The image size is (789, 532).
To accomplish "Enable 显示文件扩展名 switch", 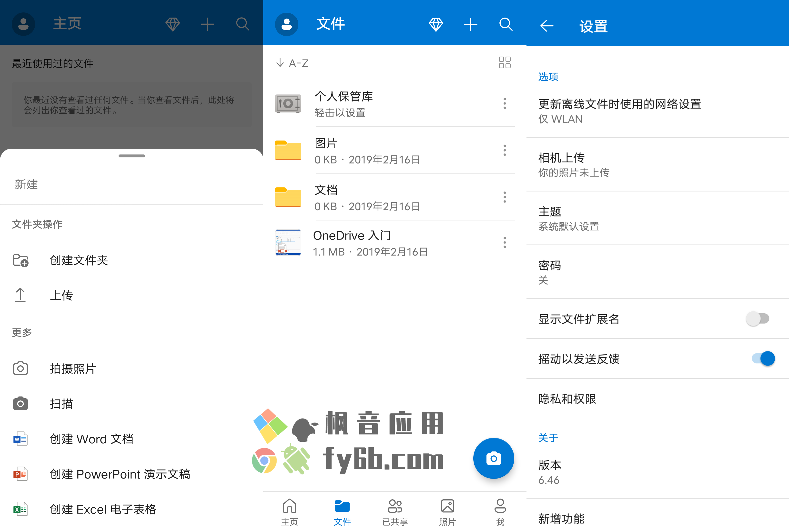I will point(758,318).
